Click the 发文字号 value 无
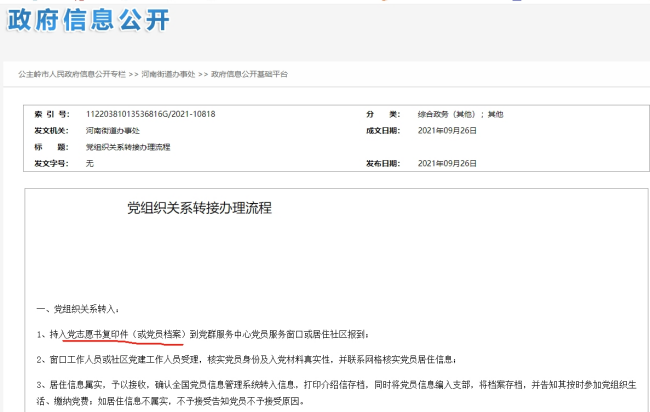The height and width of the screenshot is (412, 650). (x=89, y=162)
